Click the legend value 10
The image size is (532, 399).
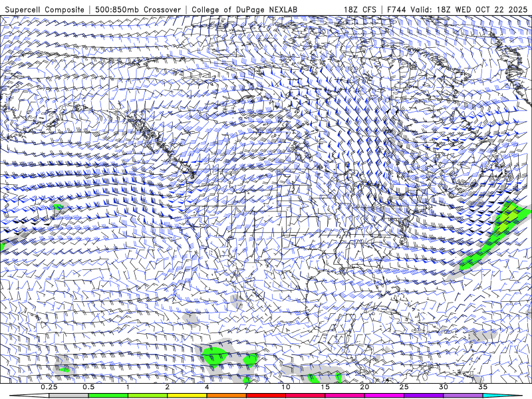click(x=286, y=387)
